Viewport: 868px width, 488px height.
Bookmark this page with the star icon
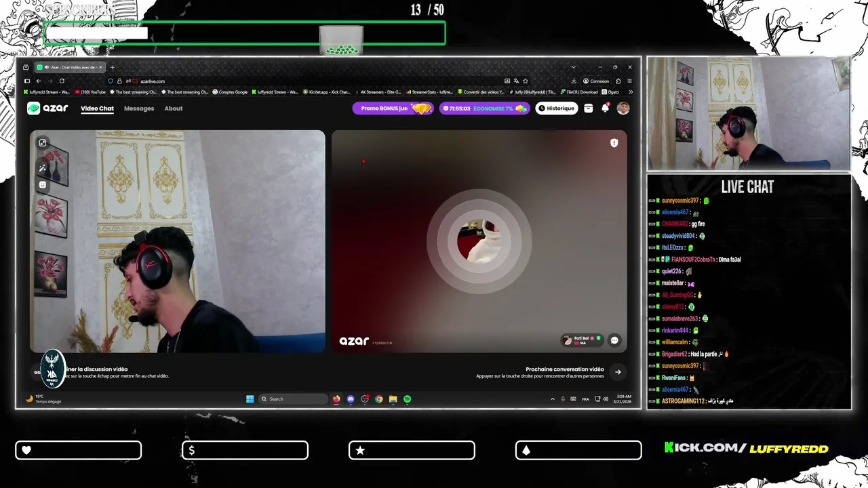click(525, 81)
